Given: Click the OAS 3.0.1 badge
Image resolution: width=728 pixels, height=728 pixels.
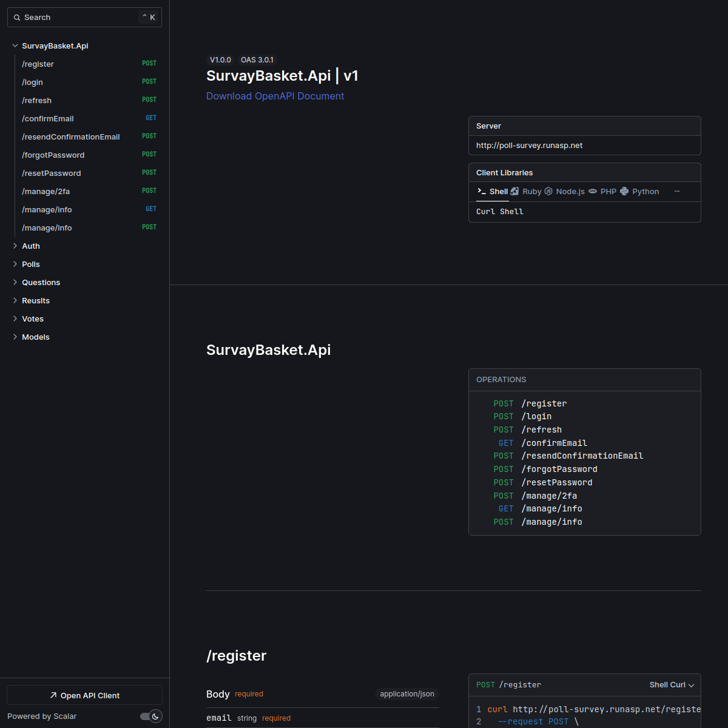Looking at the screenshot, I should [257, 60].
